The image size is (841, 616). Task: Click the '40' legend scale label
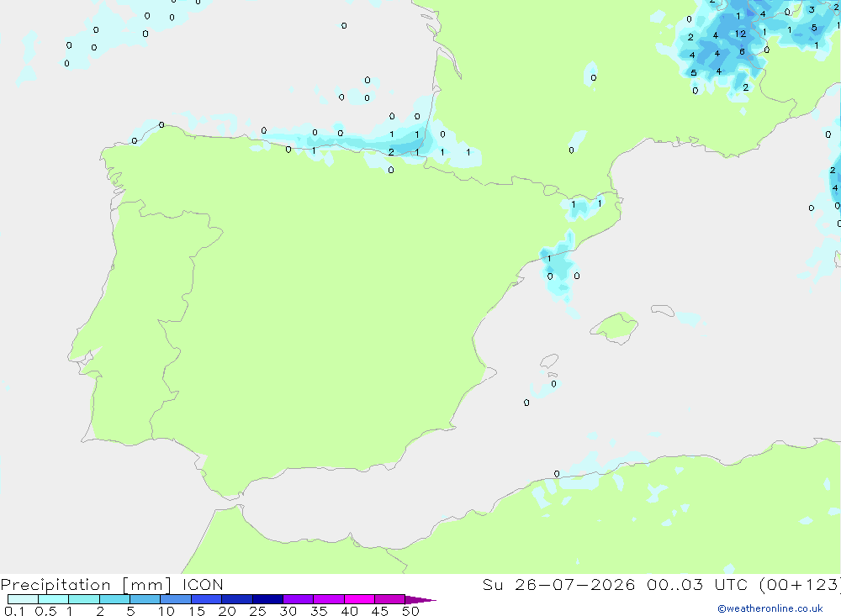tap(350, 611)
